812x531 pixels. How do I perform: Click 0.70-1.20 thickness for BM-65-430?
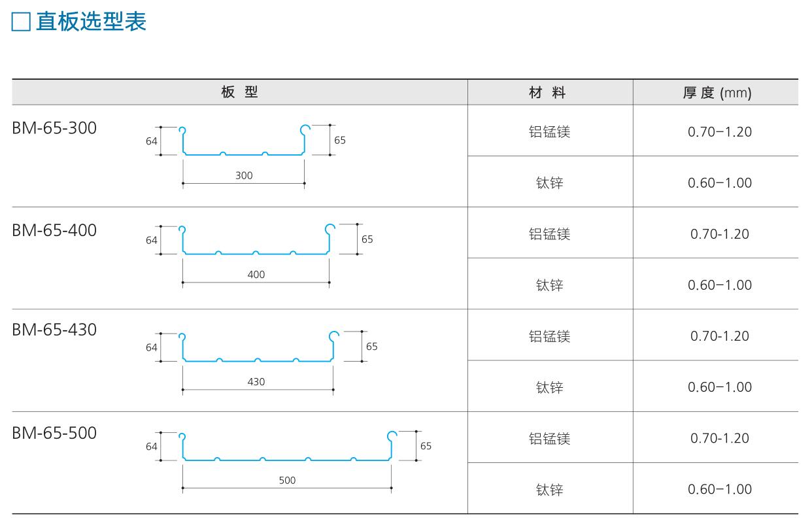pyautogui.click(x=719, y=336)
